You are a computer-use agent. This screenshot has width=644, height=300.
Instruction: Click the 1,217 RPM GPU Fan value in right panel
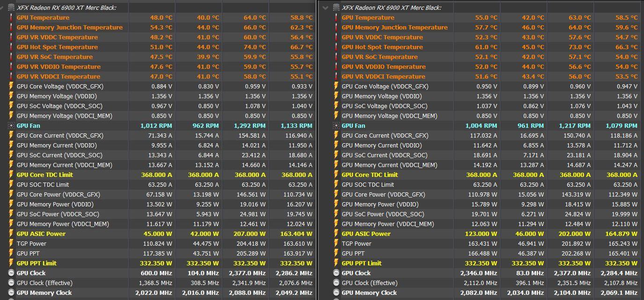(x=575, y=125)
